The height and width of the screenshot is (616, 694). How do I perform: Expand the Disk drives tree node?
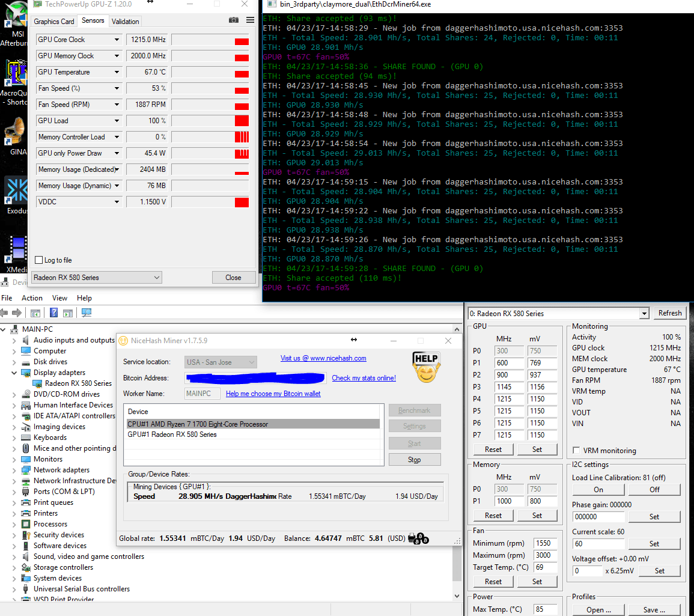tap(14, 362)
